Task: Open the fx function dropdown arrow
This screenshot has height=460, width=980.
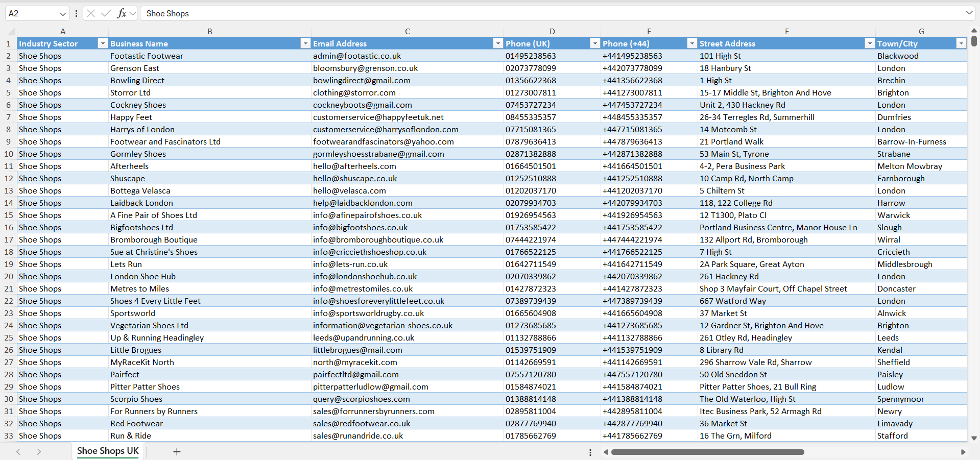Action: click(133, 14)
